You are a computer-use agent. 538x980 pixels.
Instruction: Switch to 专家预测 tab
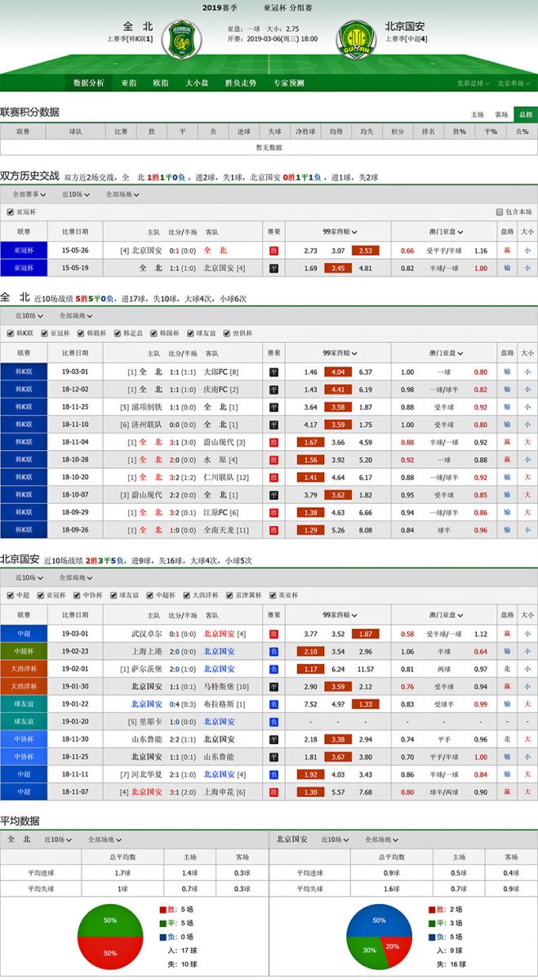(x=288, y=82)
